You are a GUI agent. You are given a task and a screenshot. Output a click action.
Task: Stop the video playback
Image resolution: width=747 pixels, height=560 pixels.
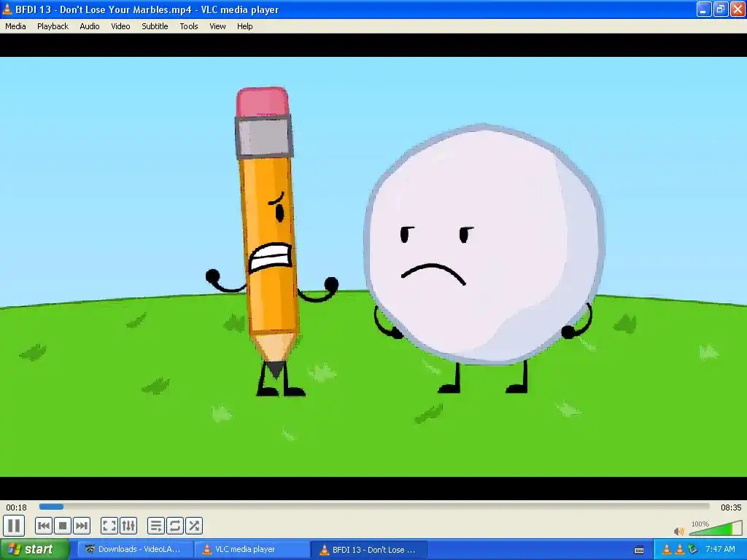[x=63, y=526]
